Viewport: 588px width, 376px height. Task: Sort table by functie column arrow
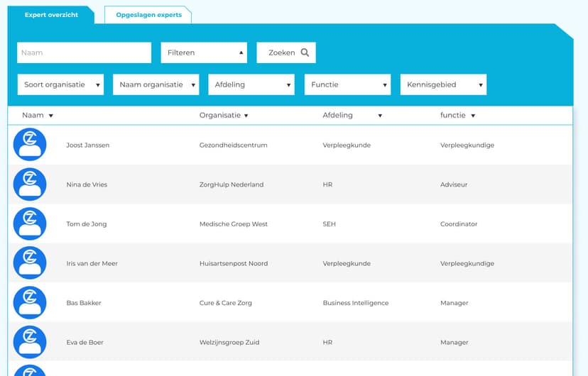(473, 116)
